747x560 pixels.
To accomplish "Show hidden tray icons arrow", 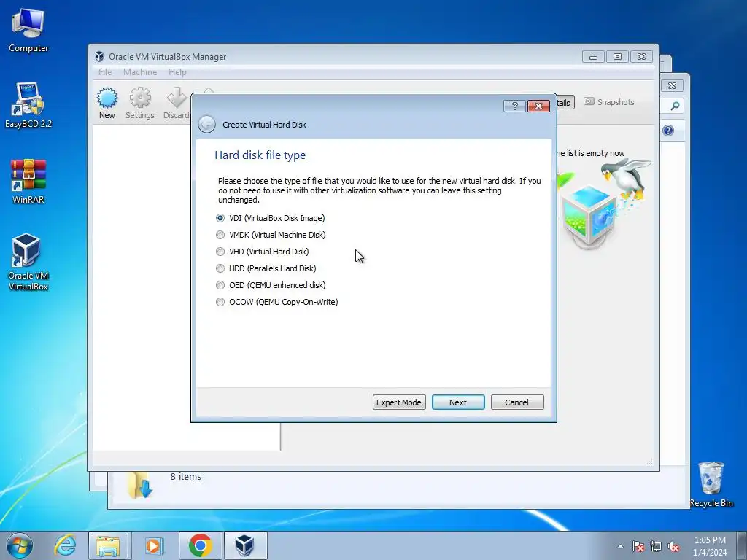I will click(620, 546).
